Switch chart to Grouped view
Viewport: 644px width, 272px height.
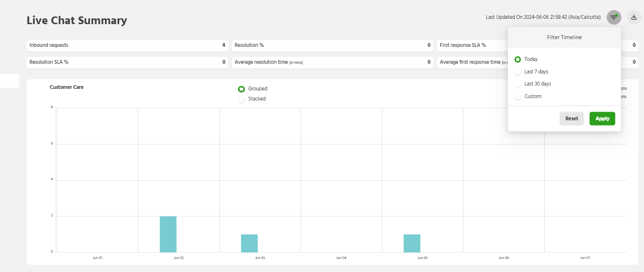pos(241,89)
